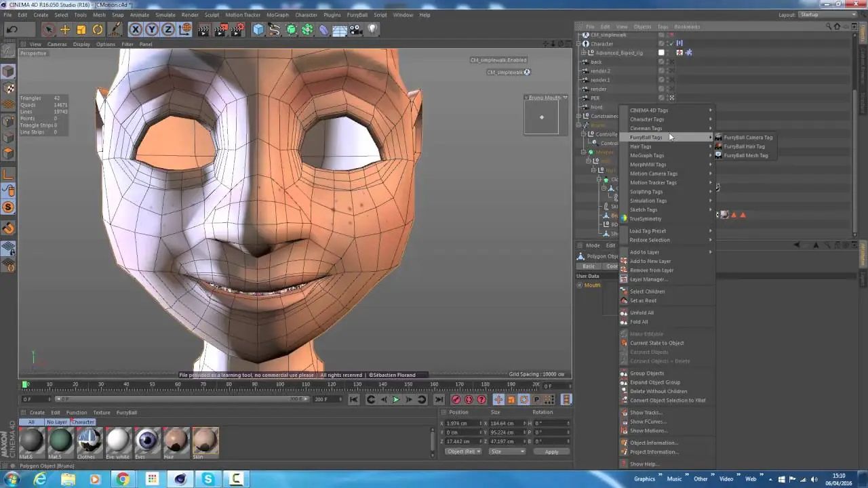Choose FurryBall Camera Tag from the submenu

click(x=748, y=137)
